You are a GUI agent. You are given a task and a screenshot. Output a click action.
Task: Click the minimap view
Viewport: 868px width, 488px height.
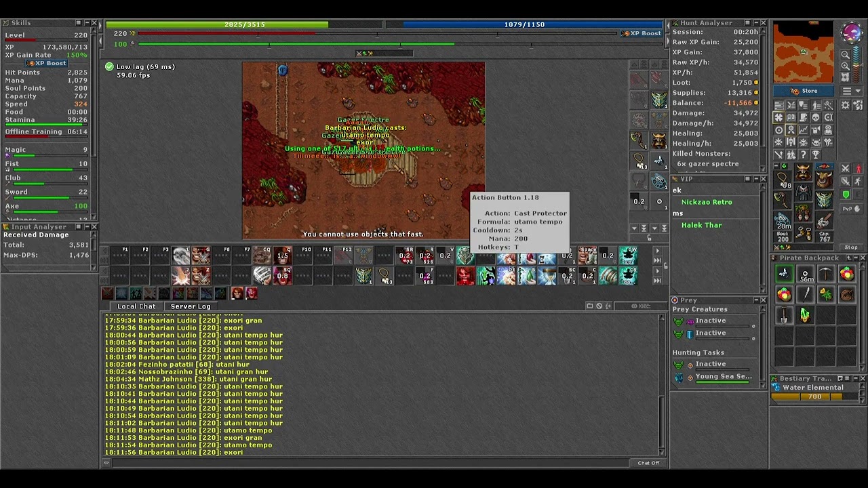tap(804, 52)
